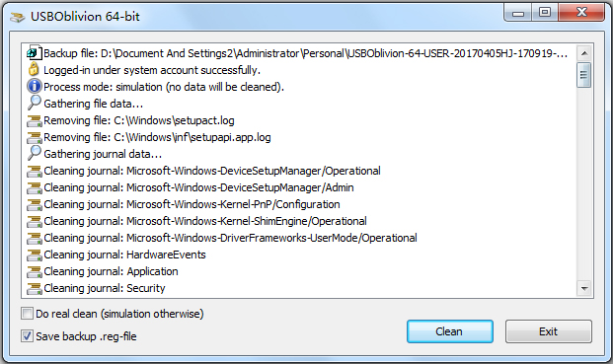This screenshot has width=613, height=364.
Task: Click the USBOblivion app icon in title bar
Action: tap(17, 17)
